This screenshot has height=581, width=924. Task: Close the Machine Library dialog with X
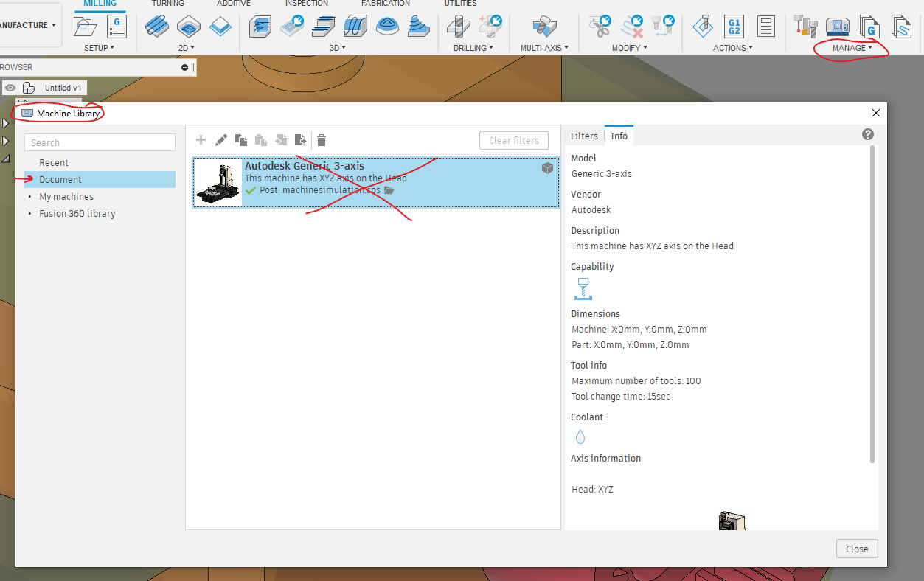point(875,113)
